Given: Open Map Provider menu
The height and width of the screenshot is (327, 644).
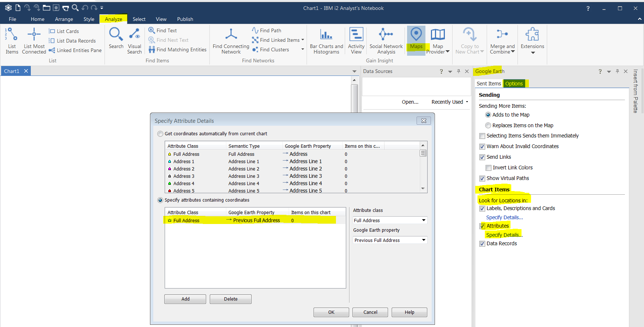Looking at the screenshot, I should (438, 41).
